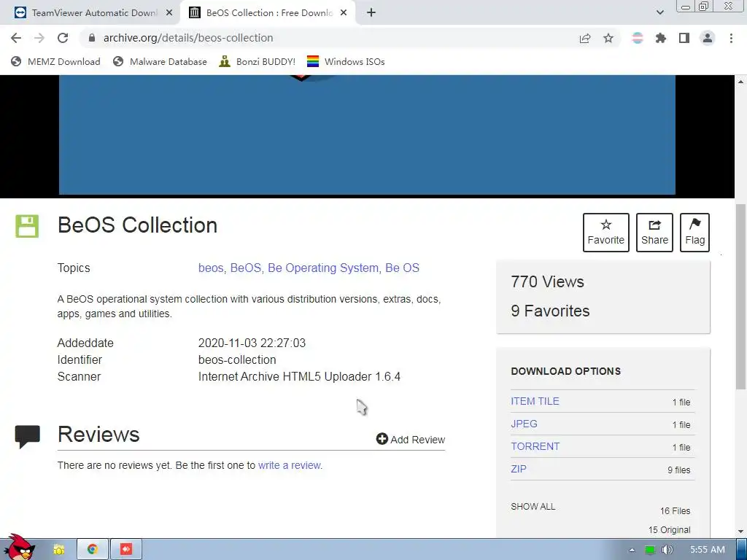
Task: Click the blue emulator preview area
Action: pyautogui.click(x=367, y=134)
